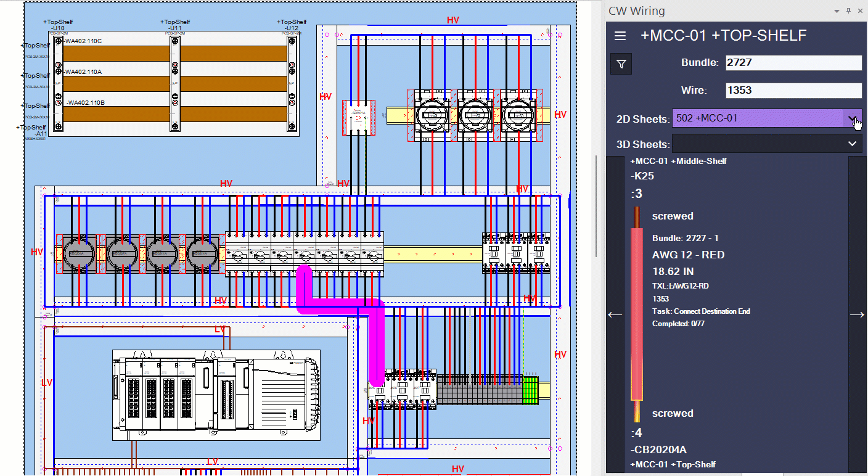
Task: Click the Bundle field showing 2727
Action: 793,62
